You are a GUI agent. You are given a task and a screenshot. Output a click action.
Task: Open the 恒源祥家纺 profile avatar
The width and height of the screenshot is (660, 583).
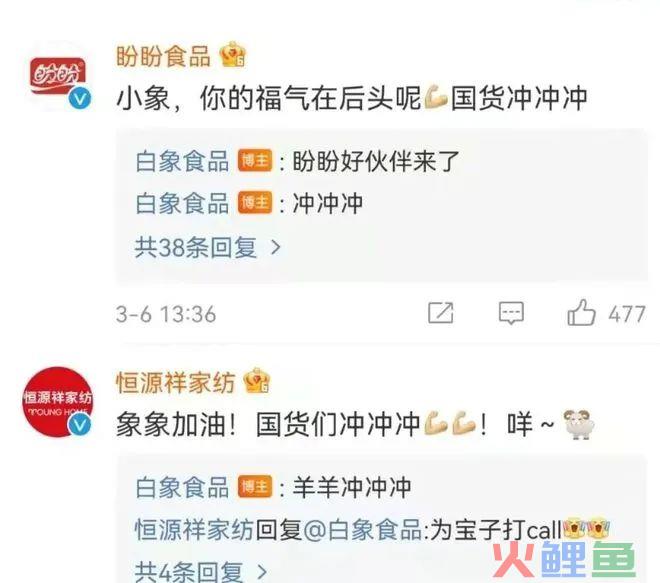pos(58,402)
